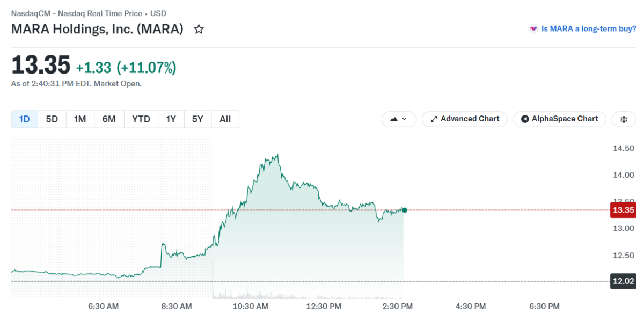The height and width of the screenshot is (320, 644).
Task: Click the 6:30 PM axis label
Action: 544,306
